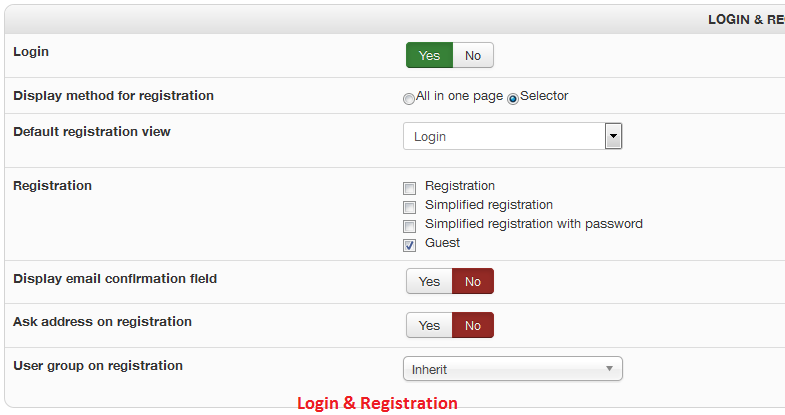Click the red Login & Registration caption
Screen dimensions: 785x415
(x=377, y=403)
